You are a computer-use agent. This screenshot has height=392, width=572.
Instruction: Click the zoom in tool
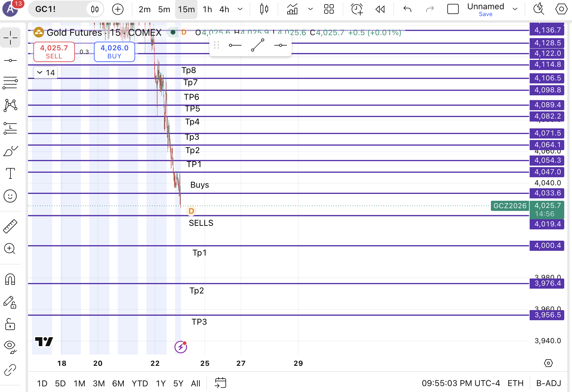point(10,248)
